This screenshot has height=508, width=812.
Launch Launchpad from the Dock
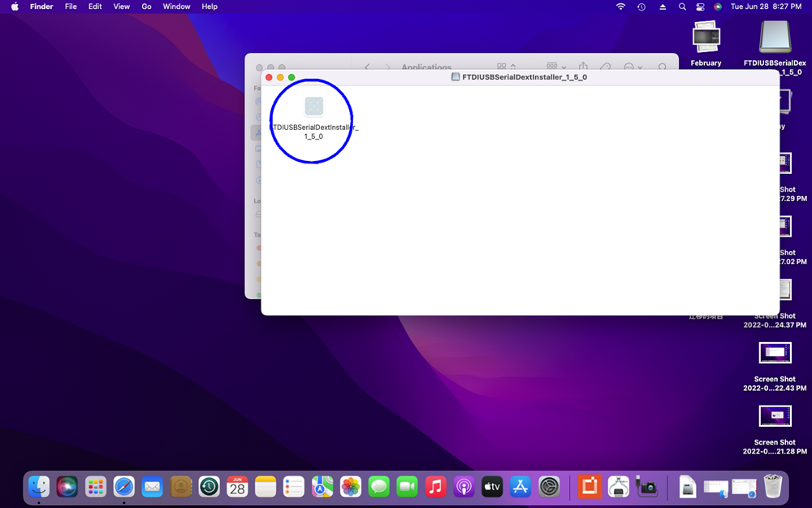pyautogui.click(x=96, y=486)
